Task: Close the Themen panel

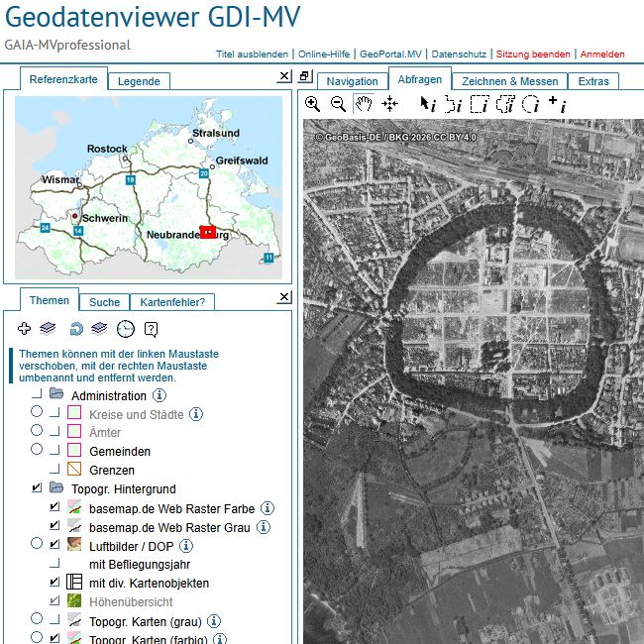Action: [283, 297]
